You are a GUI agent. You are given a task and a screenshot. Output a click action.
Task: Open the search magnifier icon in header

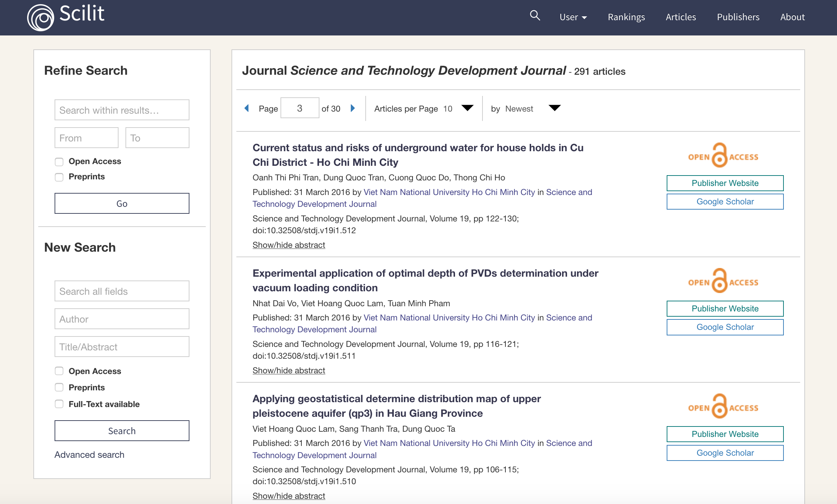(535, 16)
